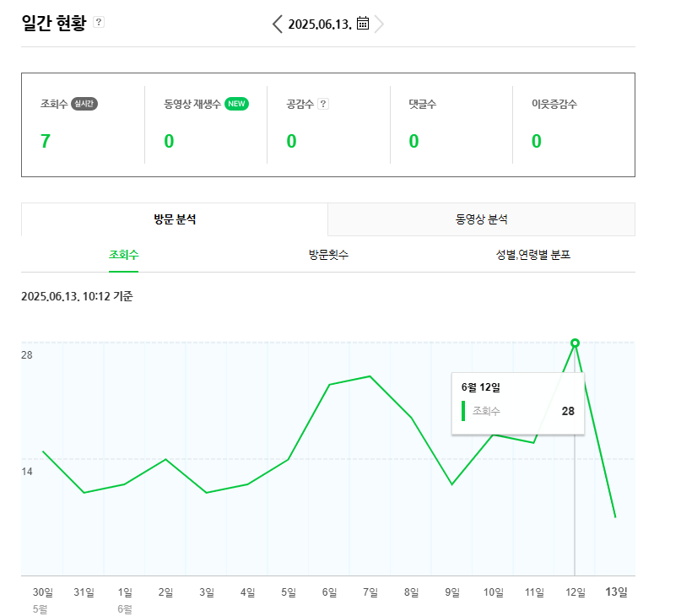Click the 댓글수 stat card

click(x=451, y=125)
